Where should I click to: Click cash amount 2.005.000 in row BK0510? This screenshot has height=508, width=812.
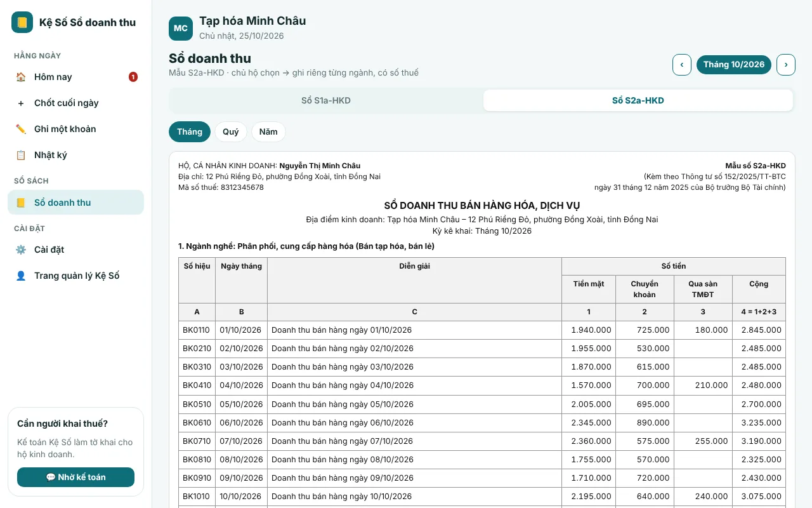pyautogui.click(x=589, y=404)
